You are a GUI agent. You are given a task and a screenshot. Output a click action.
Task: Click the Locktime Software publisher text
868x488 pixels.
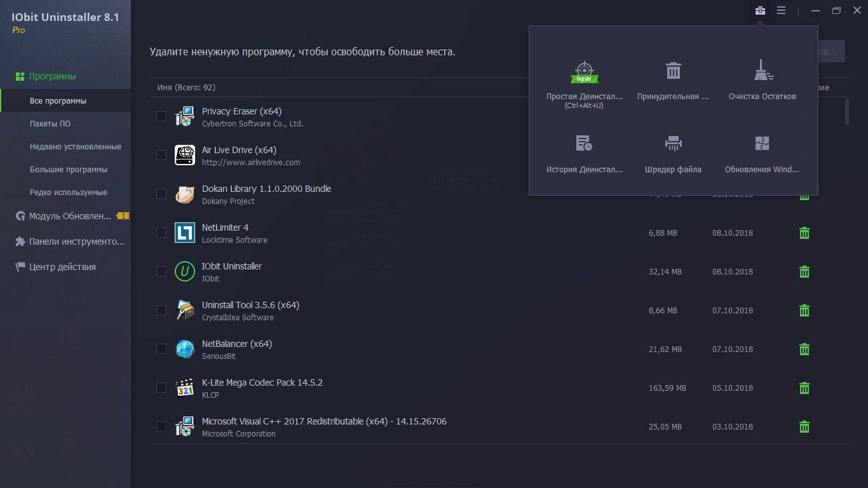pyautogui.click(x=234, y=240)
